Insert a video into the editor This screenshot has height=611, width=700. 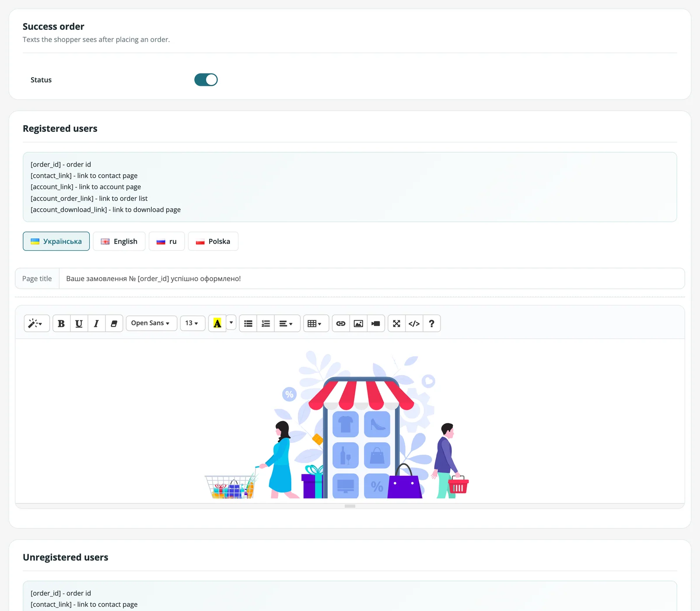tap(376, 323)
